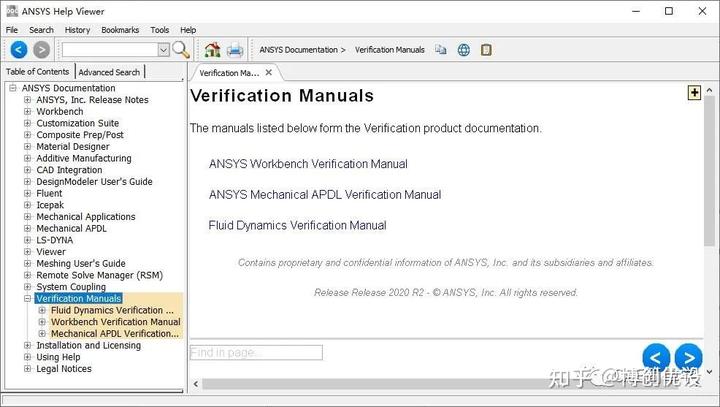Screen dimensions: 720x407
Task: Select Workbench Verification Manual tree item
Action: pyautogui.click(x=116, y=322)
